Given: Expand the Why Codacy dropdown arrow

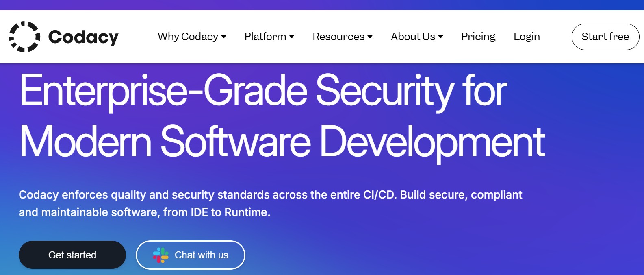Looking at the screenshot, I should click(x=223, y=37).
